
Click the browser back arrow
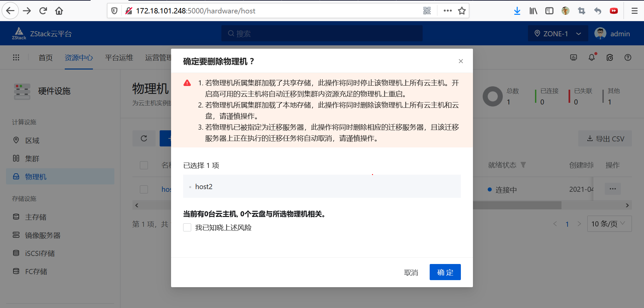click(x=10, y=11)
